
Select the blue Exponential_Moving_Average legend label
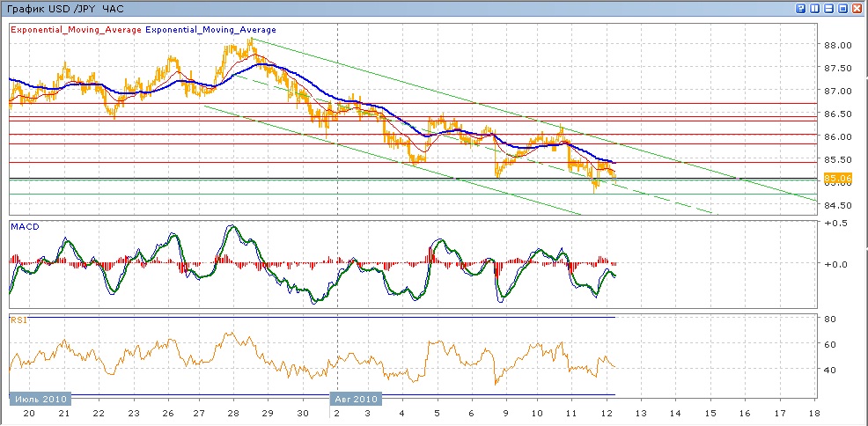[210, 29]
